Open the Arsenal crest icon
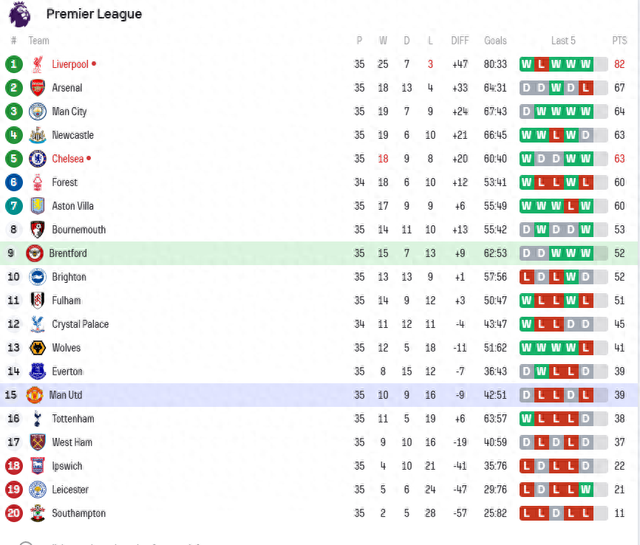The width and height of the screenshot is (640, 545). (38, 88)
